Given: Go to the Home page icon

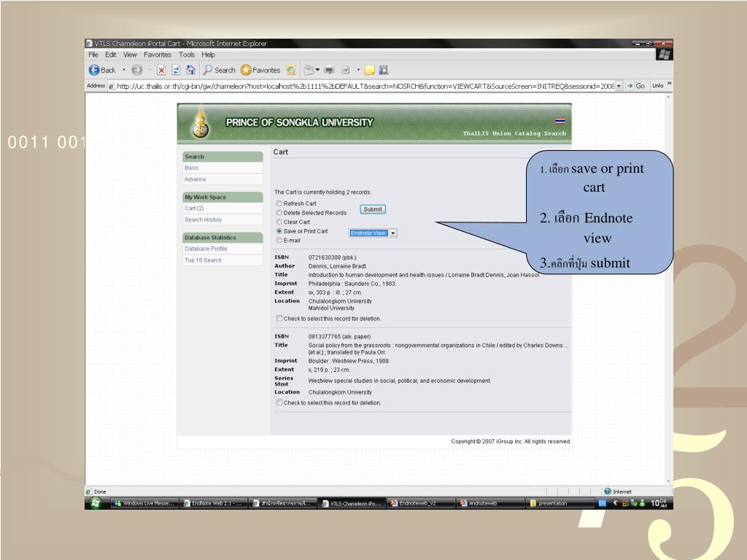Looking at the screenshot, I should pos(190,70).
